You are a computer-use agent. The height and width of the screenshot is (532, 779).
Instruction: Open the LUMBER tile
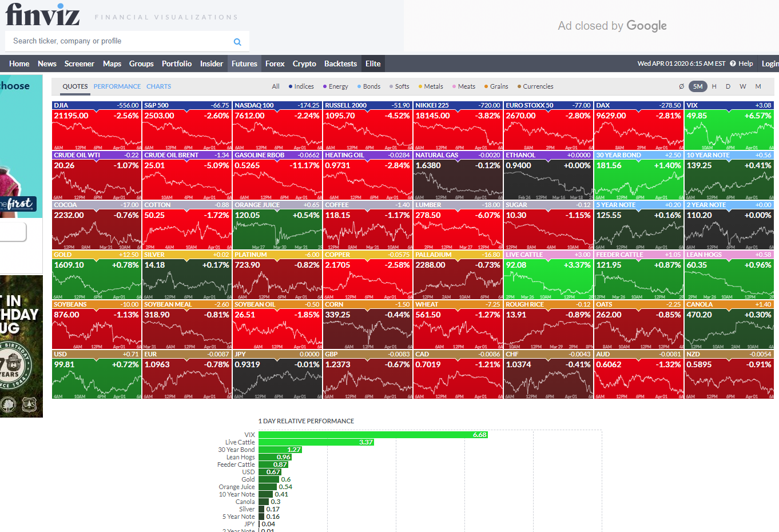click(x=458, y=225)
